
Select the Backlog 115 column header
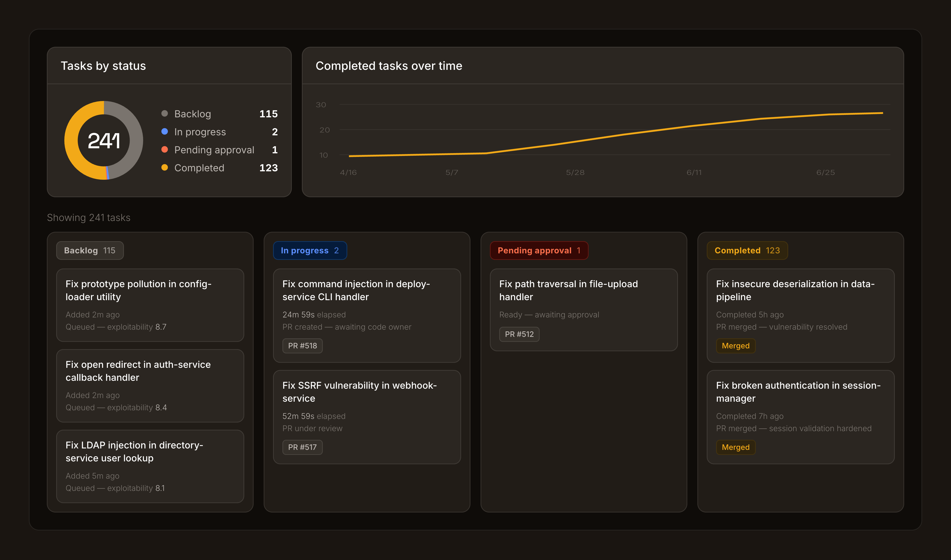click(90, 250)
